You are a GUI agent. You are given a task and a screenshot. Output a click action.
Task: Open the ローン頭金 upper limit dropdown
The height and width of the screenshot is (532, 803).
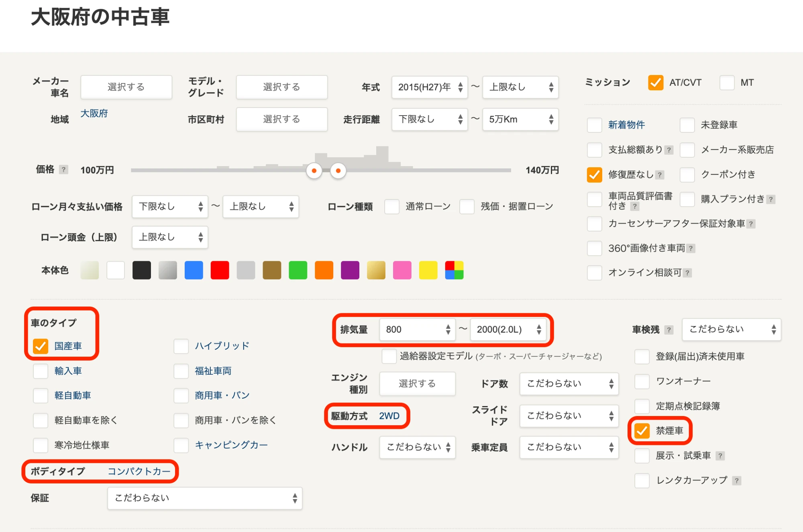(170, 237)
